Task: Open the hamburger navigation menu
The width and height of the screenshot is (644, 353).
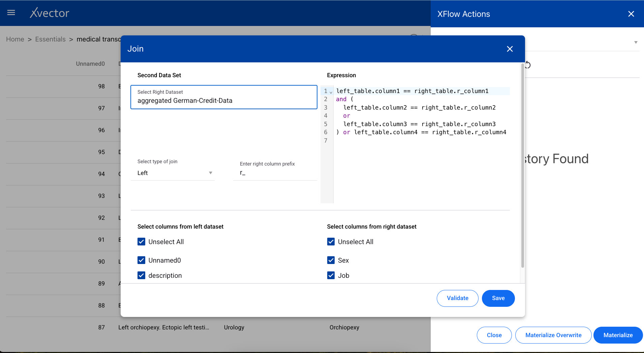Action: pyautogui.click(x=11, y=13)
